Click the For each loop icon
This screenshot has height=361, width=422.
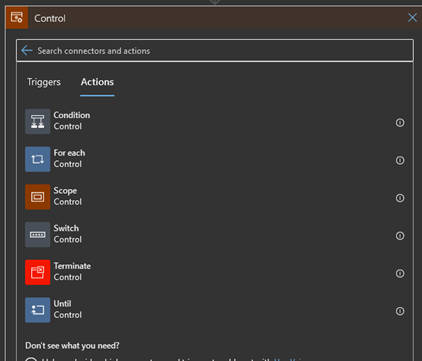(38, 159)
